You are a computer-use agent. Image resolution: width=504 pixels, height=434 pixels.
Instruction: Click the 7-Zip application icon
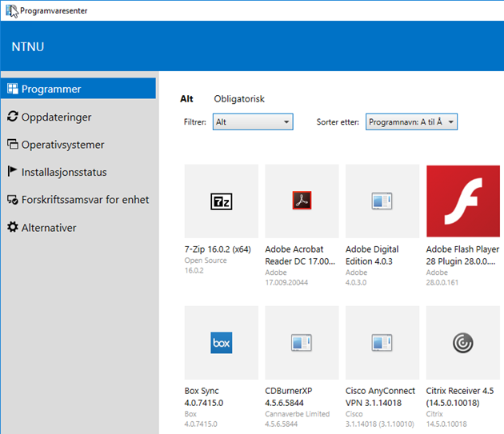click(x=221, y=201)
